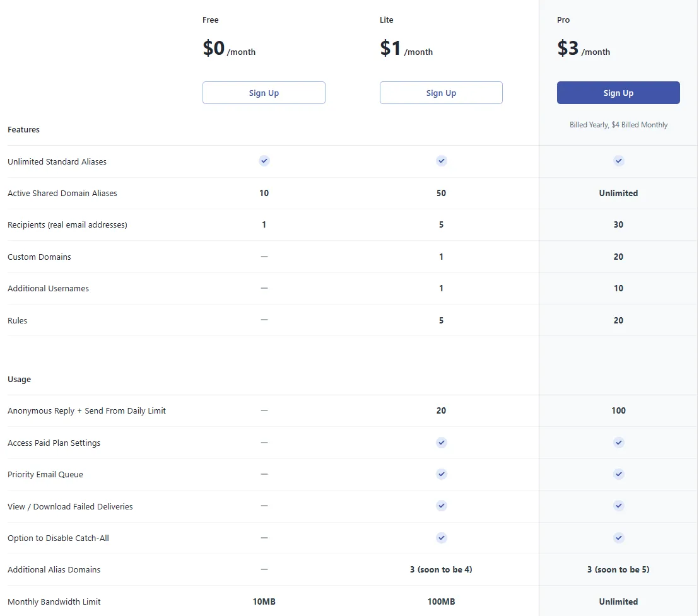Click the 'Monthly Bandwidth Limit' row label
The height and width of the screenshot is (616, 699).
pyautogui.click(x=54, y=602)
